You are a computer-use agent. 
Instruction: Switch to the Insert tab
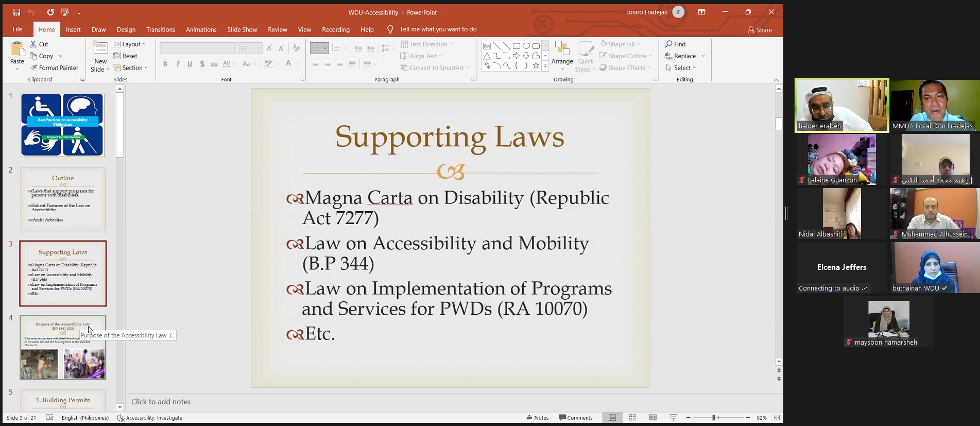coord(73,29)
